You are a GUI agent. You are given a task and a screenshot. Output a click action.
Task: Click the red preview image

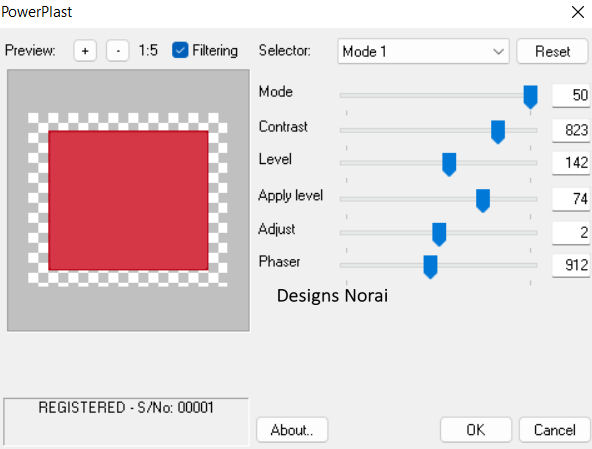coord(128,201)
